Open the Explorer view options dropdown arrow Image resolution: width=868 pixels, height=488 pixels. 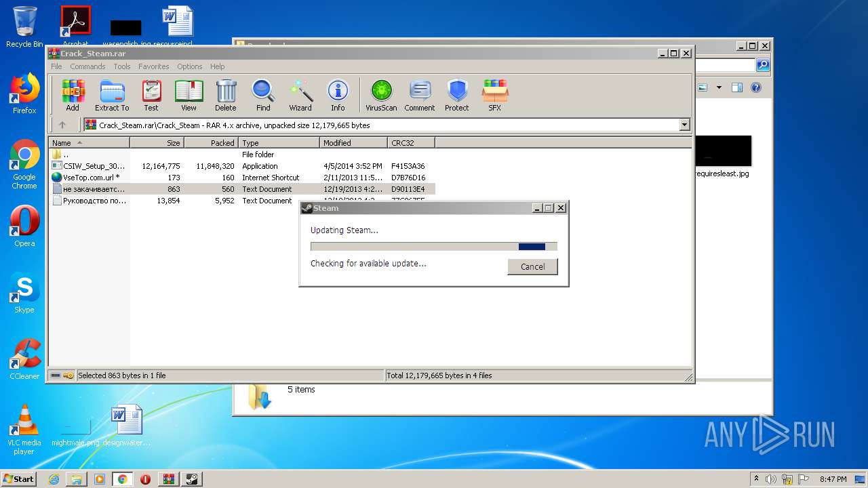(x=718, y=87)
